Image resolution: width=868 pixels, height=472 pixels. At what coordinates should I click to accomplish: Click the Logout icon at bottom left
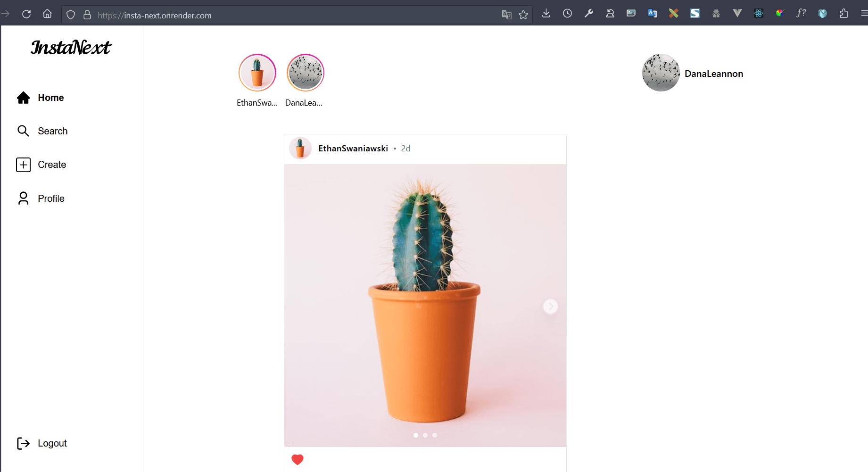23,443
